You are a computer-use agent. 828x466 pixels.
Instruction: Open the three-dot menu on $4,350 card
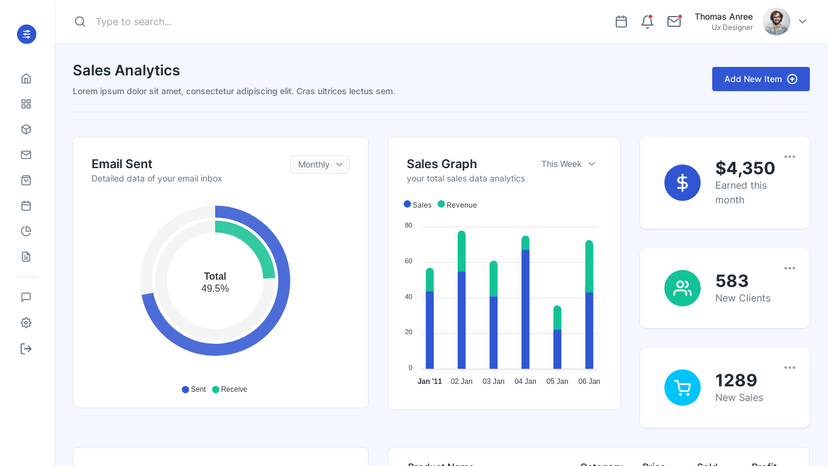[x=789, y=156]
